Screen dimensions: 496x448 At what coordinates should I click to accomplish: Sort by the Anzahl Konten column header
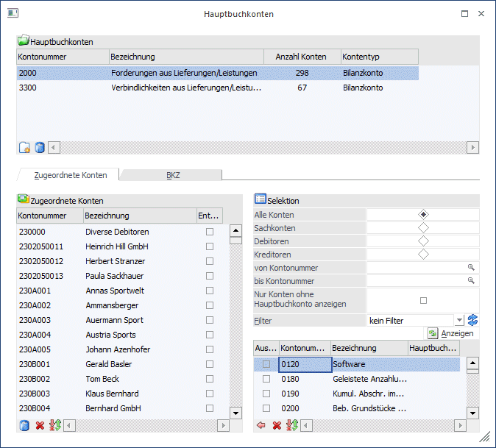coord(301,57)
